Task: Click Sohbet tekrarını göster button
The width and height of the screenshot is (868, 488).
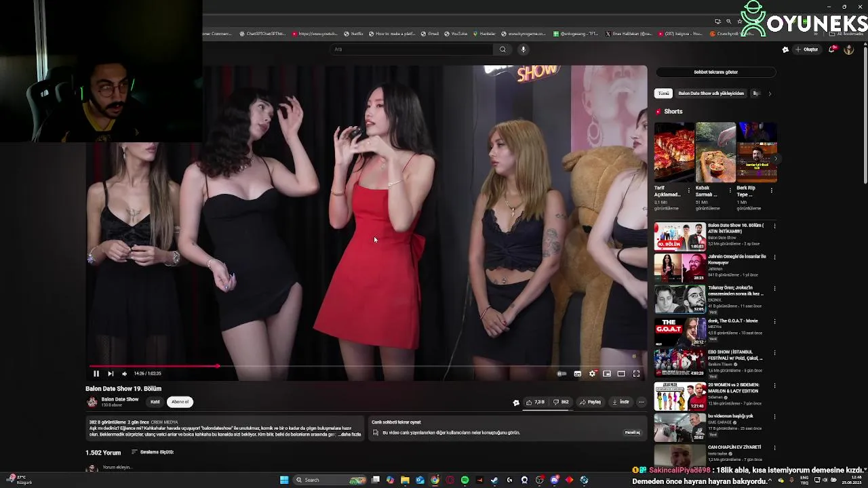Action: tap(715, 72)
